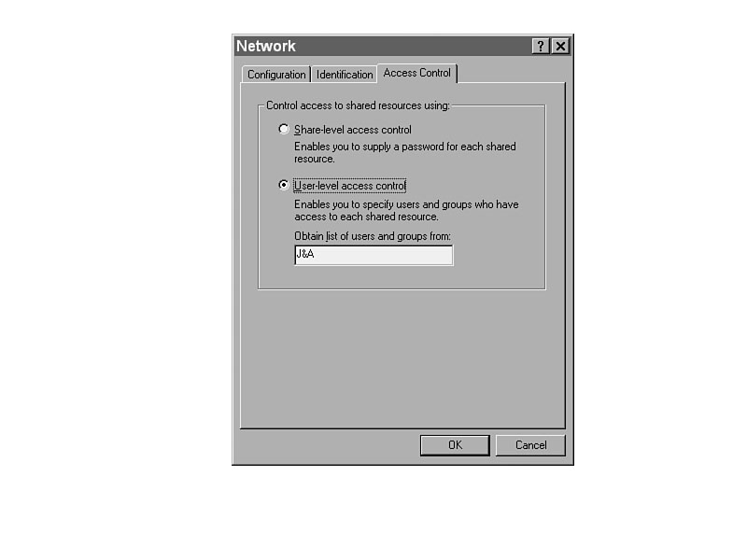The width and height of the screenshot is (747, 560).
Task: Select the Access Control tab
Action: click(x=416, y=73)
